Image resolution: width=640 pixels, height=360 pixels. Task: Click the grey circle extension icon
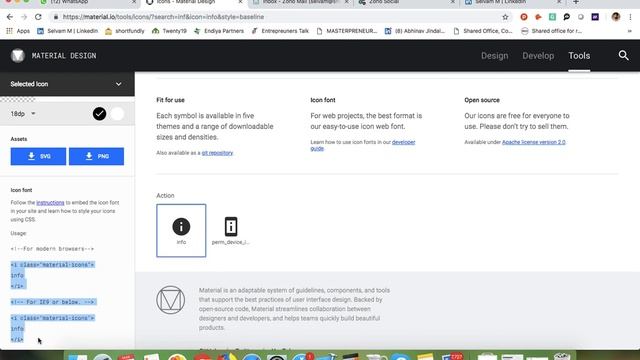tap(581, 17)
